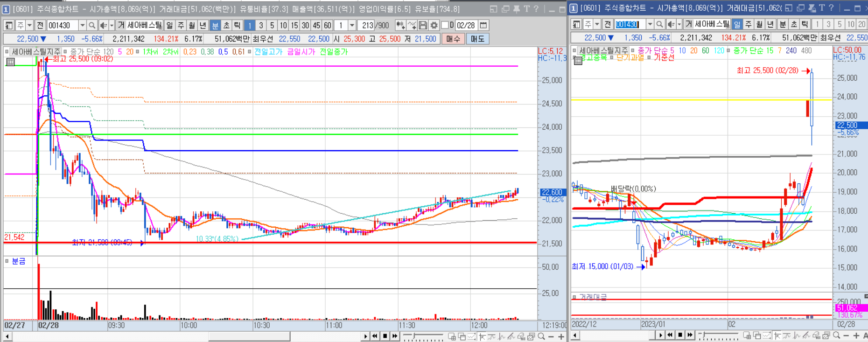
Task: Click the small grid icon under 세아베스틸지주 in left chart
Action: point(10,62)
